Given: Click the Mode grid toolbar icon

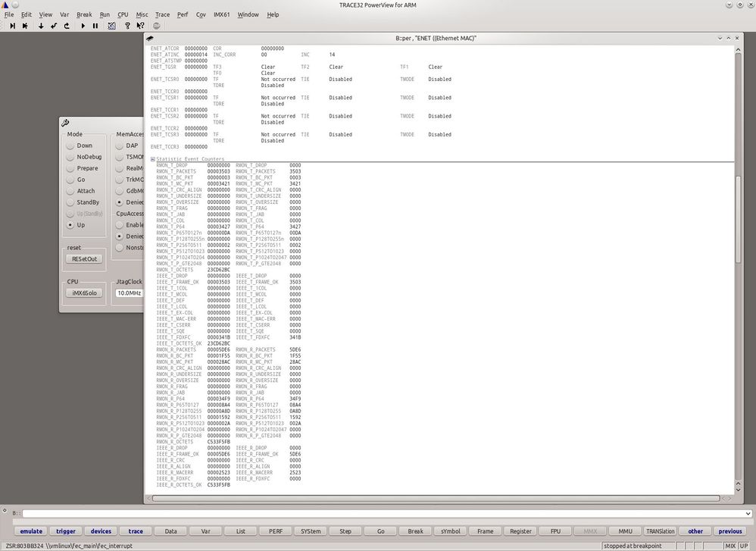Looking at the screenshot, I should tap(111, 26).
